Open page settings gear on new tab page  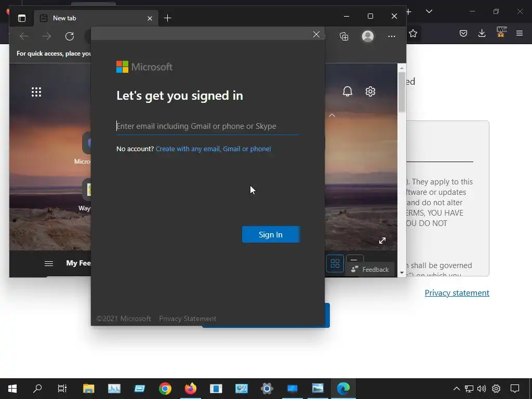coord(370,91)
